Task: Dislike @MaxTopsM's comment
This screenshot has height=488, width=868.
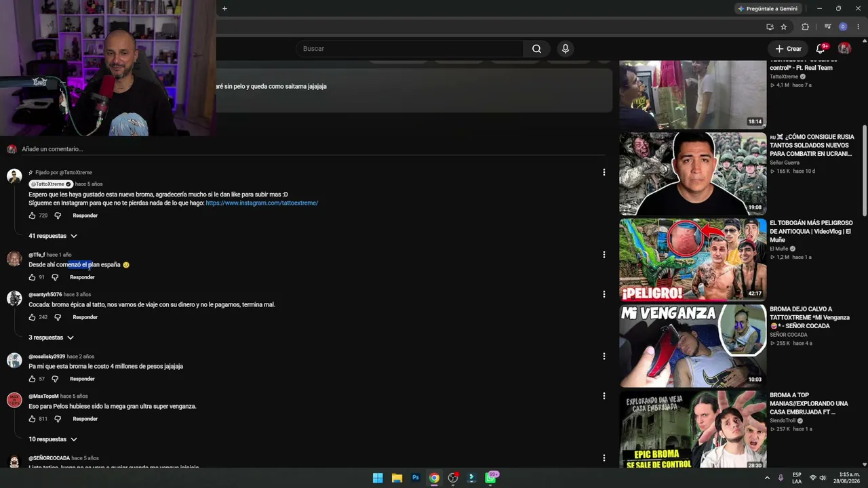Action: [58, 419]
